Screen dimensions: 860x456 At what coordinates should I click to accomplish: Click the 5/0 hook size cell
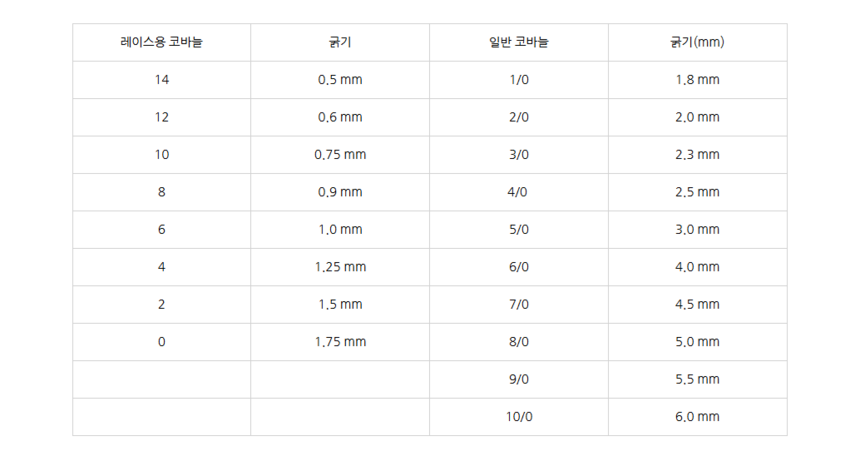pos(519,230)
